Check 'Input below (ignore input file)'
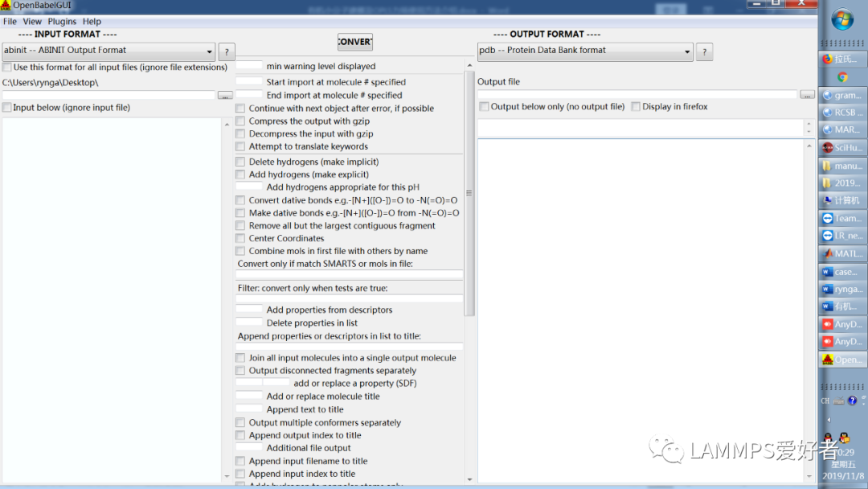Viewport: 868px width, 489px height. 7,108
